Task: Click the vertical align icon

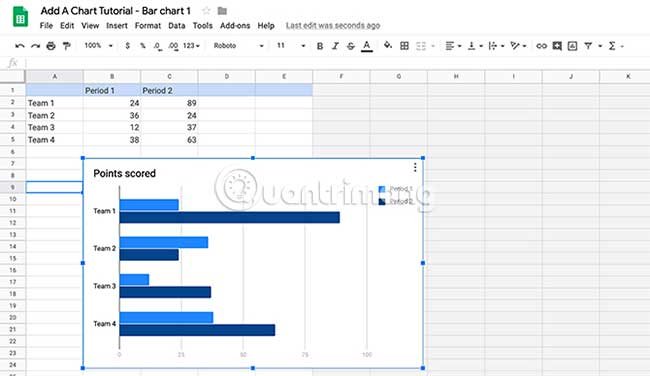Action: [x=471, y=46]
